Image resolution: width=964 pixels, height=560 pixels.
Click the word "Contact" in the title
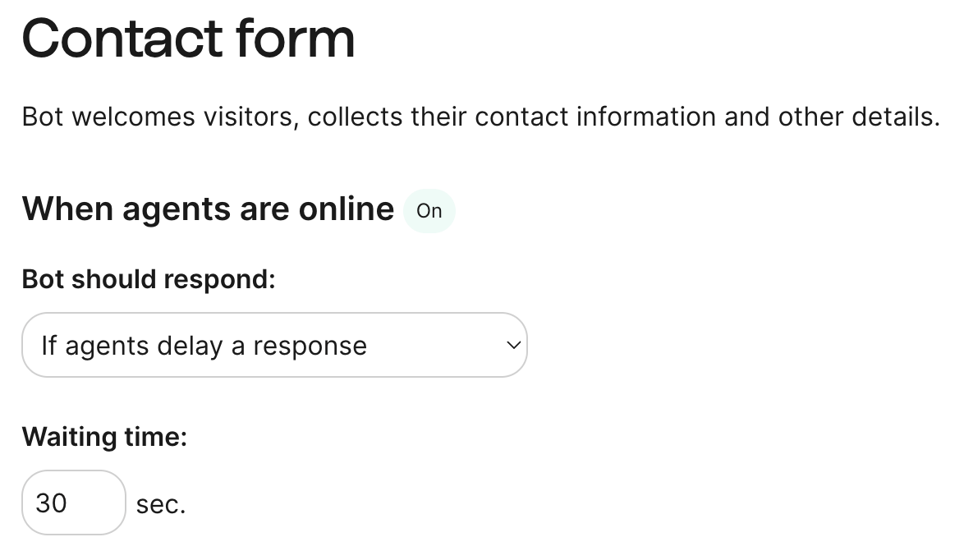[122, 39]
